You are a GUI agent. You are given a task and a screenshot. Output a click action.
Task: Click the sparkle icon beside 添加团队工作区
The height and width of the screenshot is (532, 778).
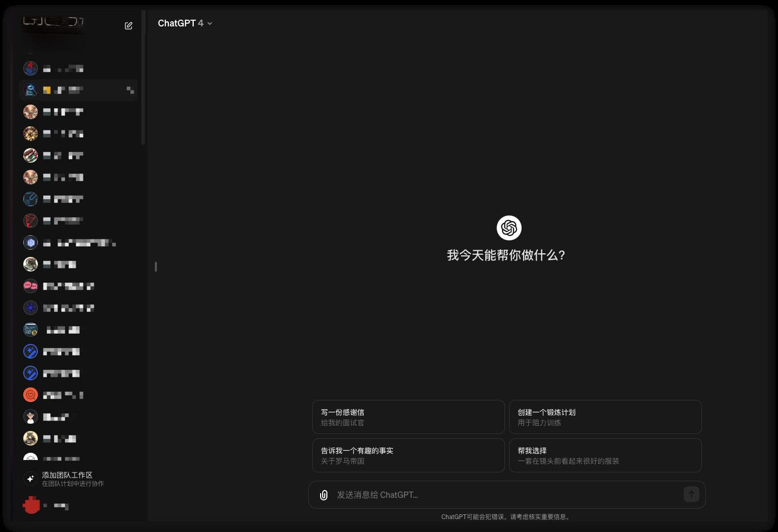[31, 479]
